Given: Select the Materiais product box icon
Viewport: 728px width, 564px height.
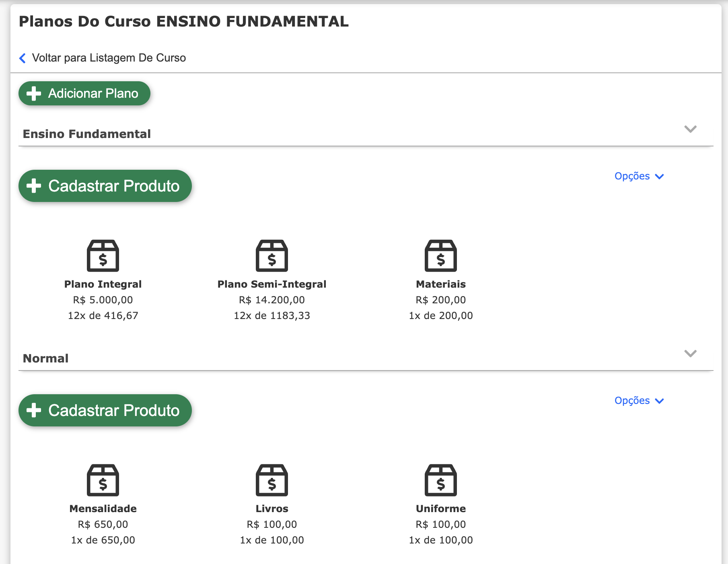Looking at the screenshot, I should [x=441, y=256].
